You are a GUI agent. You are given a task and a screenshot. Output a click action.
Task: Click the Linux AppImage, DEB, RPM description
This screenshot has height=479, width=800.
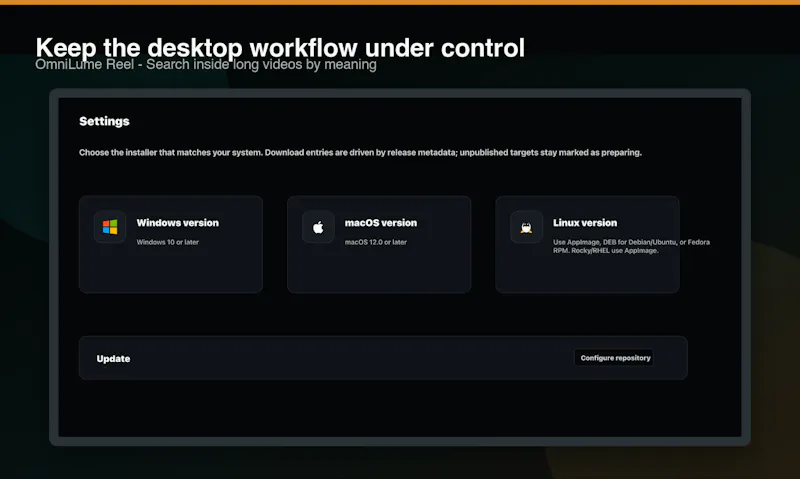click(631, 246)
